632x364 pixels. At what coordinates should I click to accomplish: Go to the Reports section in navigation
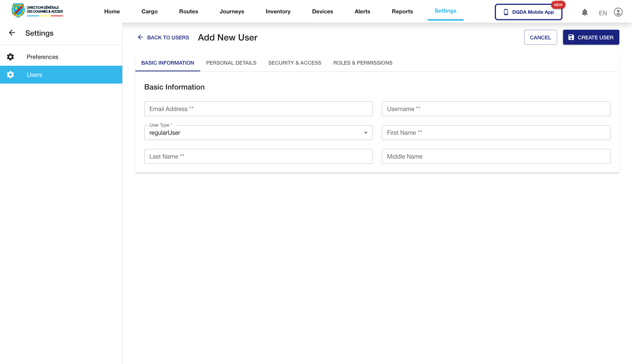point(402,12)
